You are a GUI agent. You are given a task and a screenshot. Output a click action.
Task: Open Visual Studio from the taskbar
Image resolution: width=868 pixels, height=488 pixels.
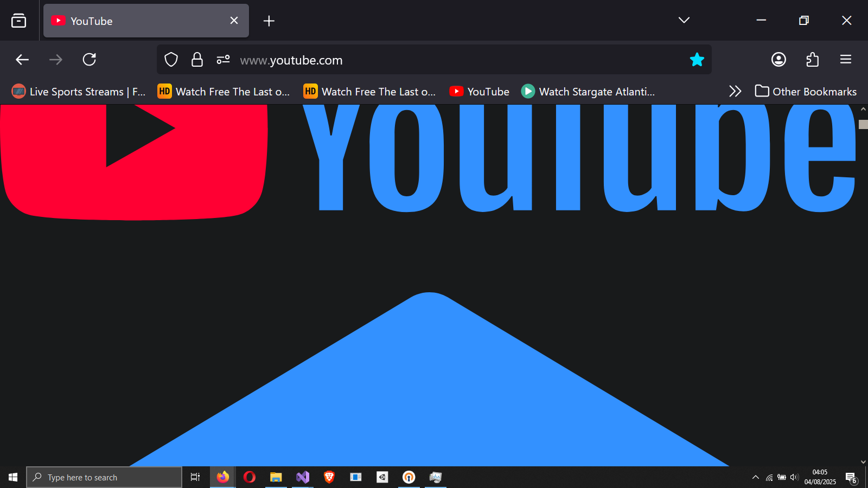click(x=303, y=477)
